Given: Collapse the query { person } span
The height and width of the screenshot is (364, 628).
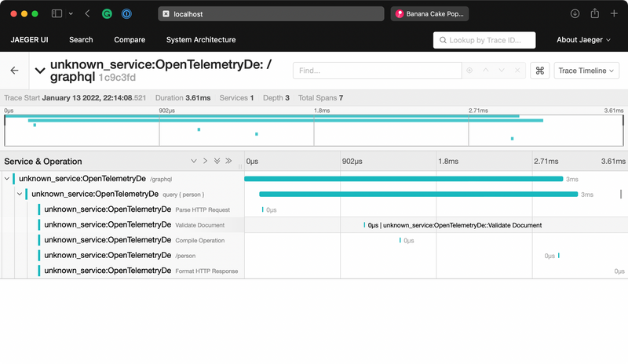Looking at the screenshot, I should [x=20, y=194].
